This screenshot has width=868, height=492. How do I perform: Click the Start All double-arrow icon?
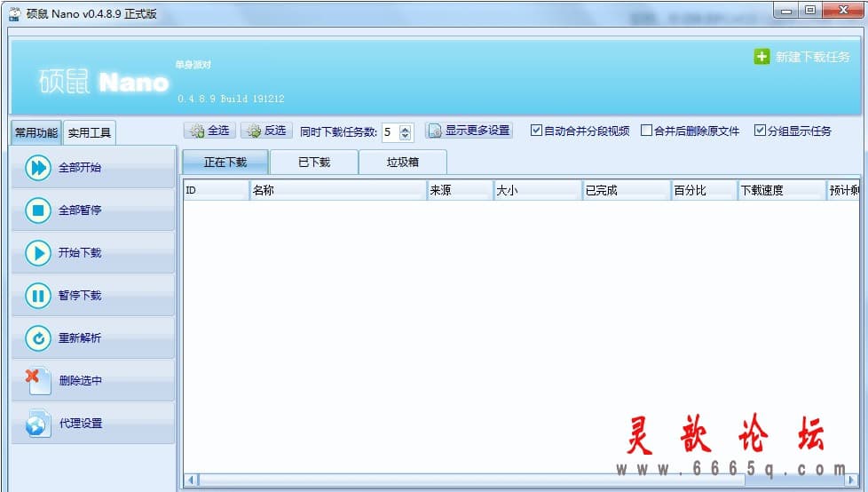pos(38,167)
